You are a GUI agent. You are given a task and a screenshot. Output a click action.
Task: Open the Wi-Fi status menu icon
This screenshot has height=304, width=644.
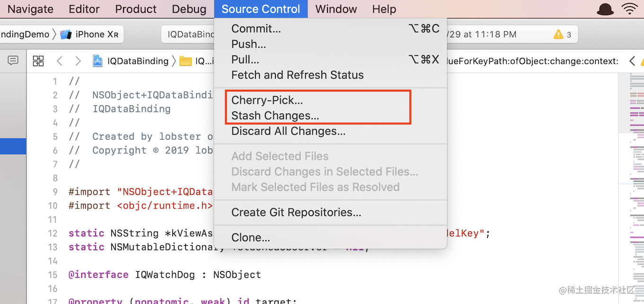coord(630,9)
